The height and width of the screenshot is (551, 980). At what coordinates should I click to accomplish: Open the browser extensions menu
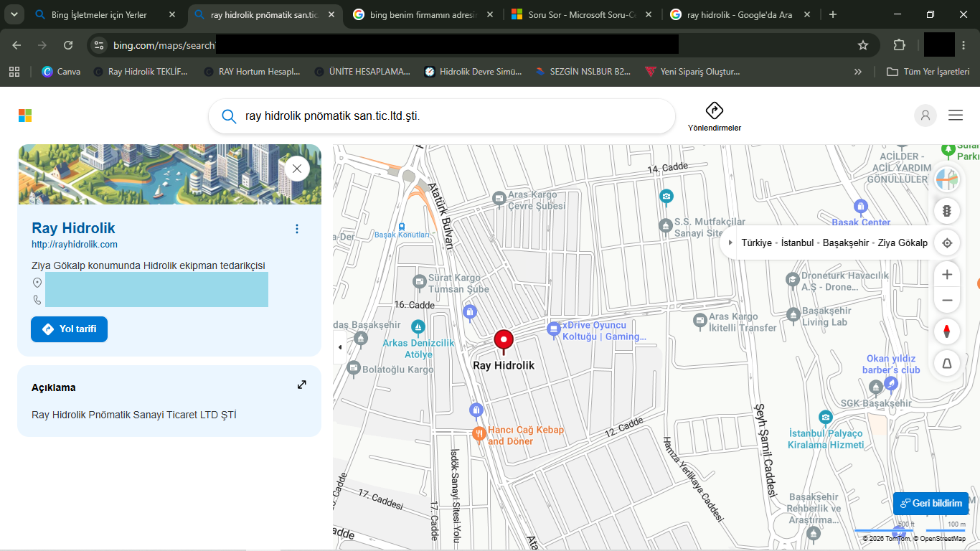point(899,45)
